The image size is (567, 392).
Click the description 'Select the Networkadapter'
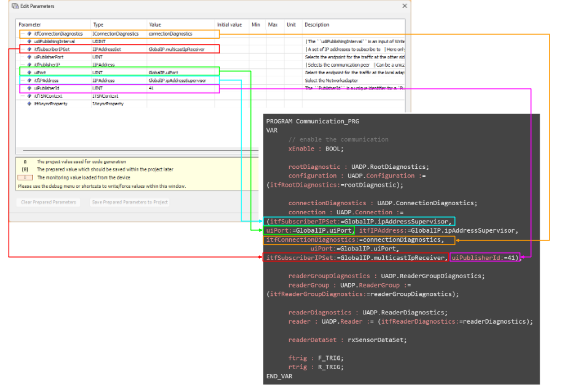(x=331, y=81)
